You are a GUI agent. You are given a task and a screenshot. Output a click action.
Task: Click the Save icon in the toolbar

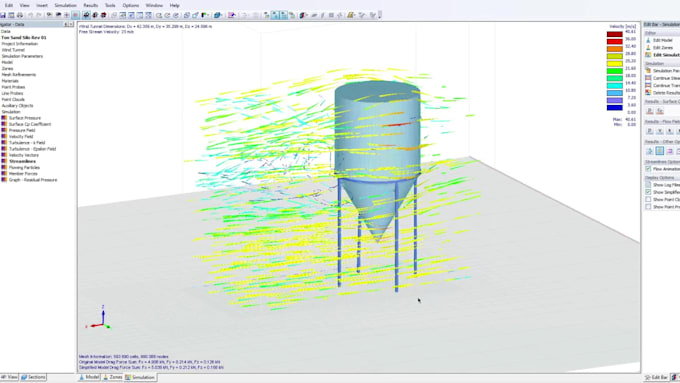point(3,15)
